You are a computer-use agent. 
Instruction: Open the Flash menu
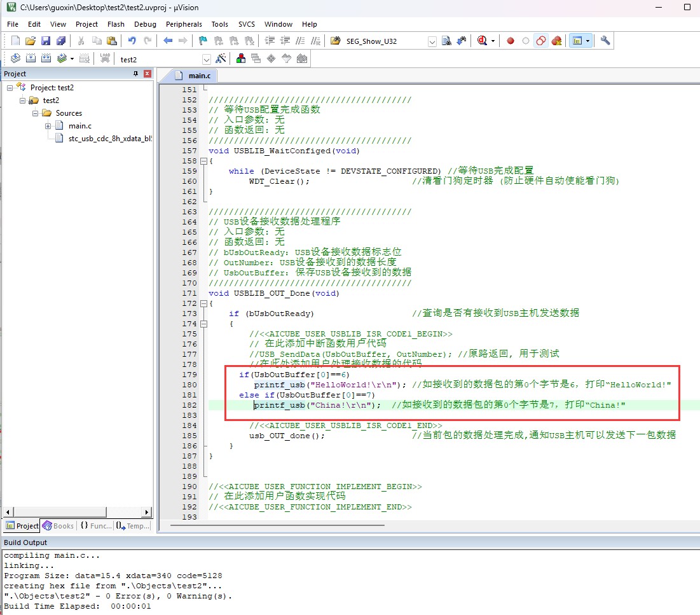pos(116,24)
